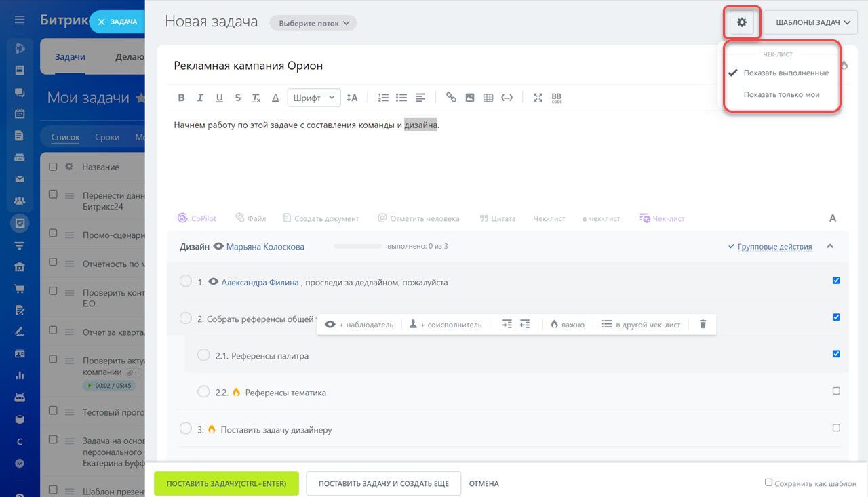Open the hamburger menu in the left sidebar
This screenshot has height=497, width=868.
click(20, 20)
